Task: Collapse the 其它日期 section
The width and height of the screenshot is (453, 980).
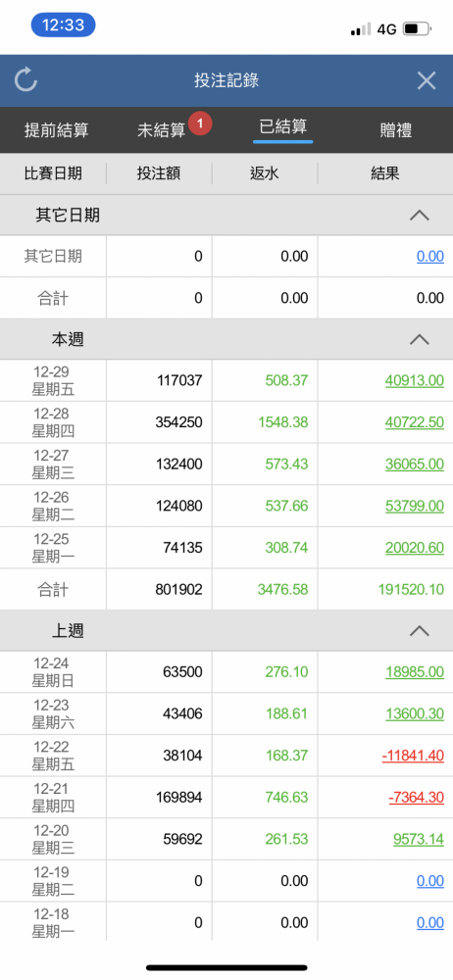Action: [420, 215]
